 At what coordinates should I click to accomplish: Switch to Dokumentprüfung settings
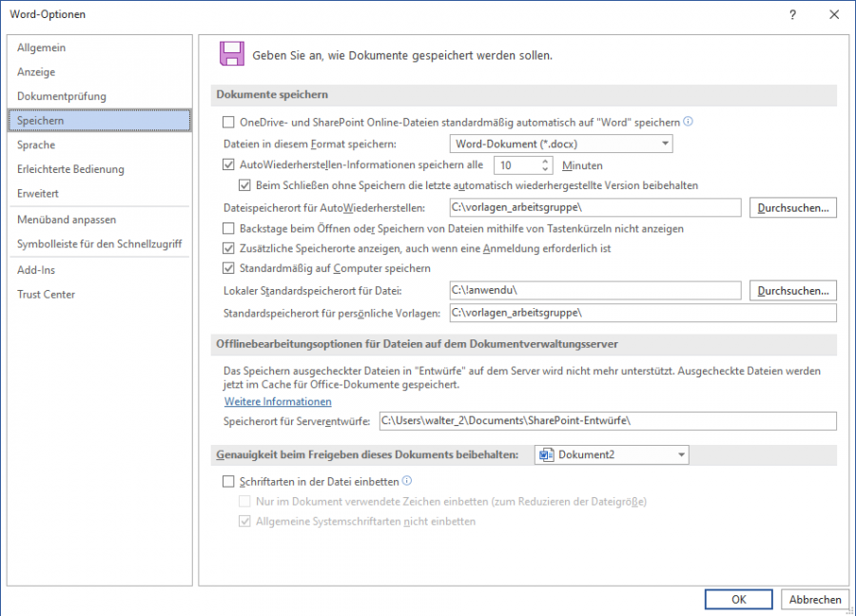(62, 96)
